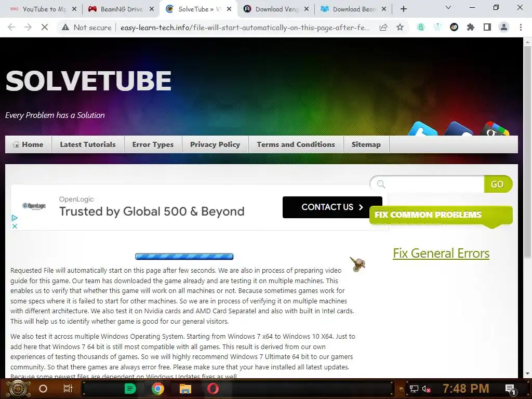Open the muted volume tray icon
The width and height of the screenshot is (532, 399).
coord(426,389)
